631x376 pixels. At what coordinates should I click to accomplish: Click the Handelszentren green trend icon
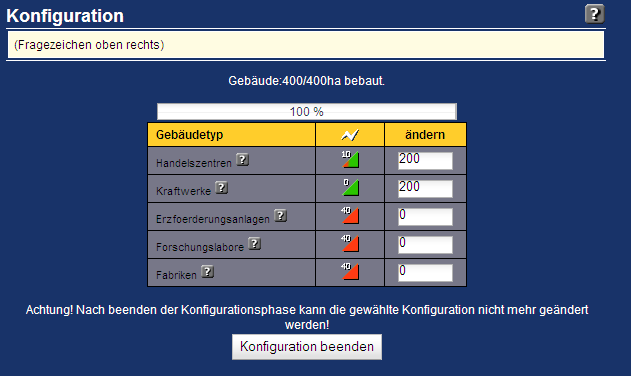[350, 159]
